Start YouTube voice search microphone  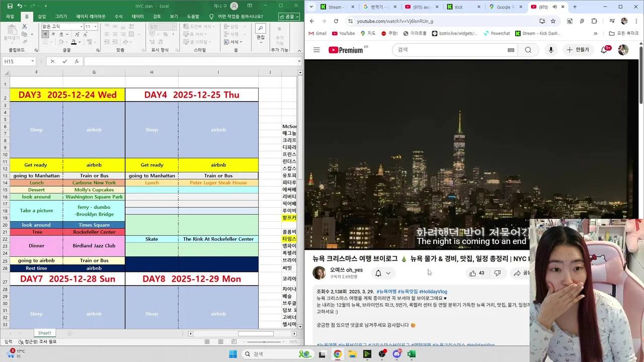[551, 50]
